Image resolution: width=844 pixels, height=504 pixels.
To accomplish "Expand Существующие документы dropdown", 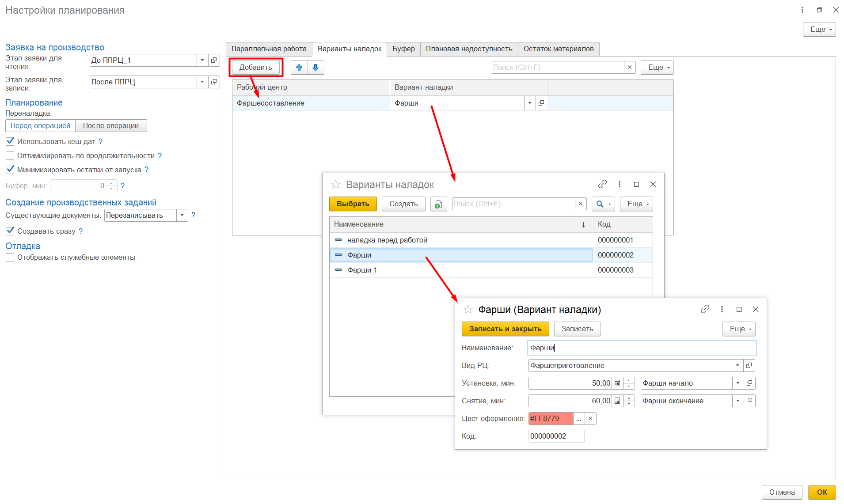I will coord(182,216).
